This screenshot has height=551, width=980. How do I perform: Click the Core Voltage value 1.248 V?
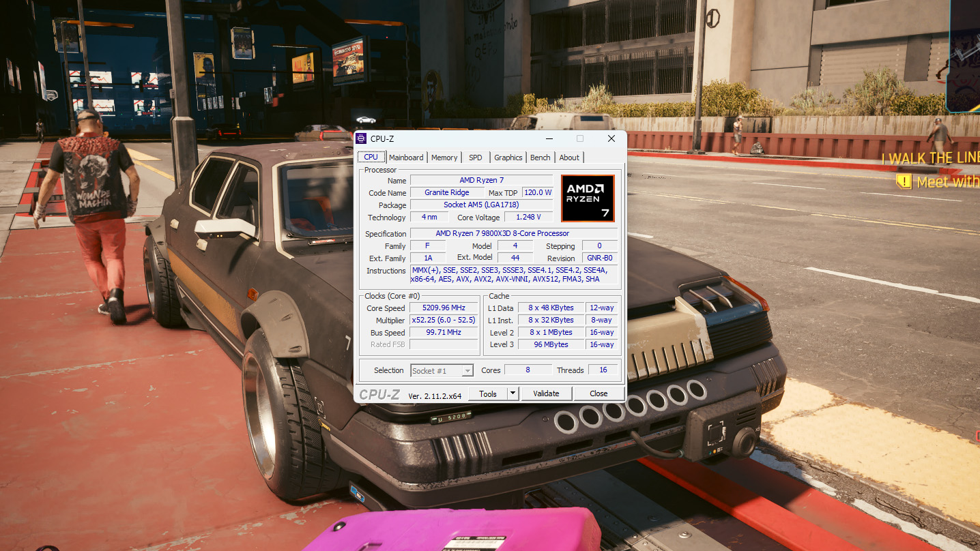coord(529,218)
